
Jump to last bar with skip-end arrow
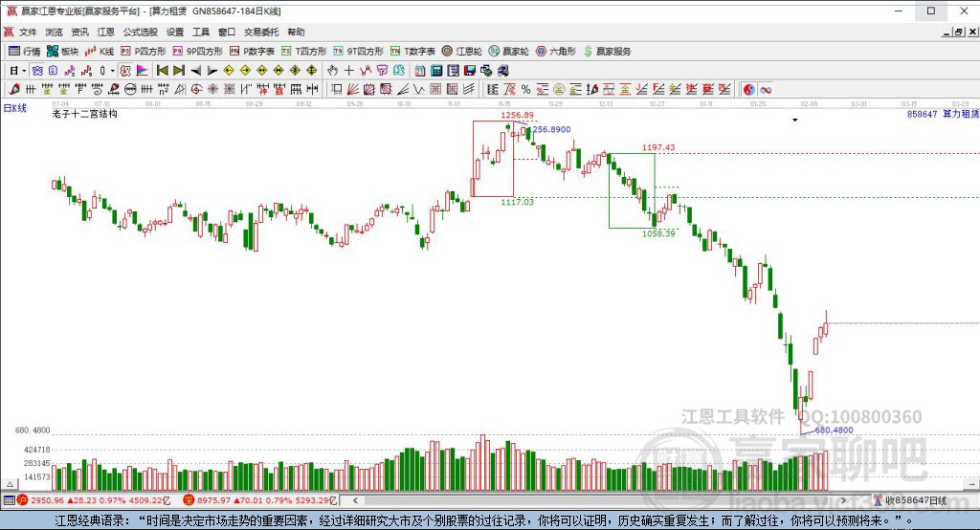pyautogui.click(x=179, y=71)
